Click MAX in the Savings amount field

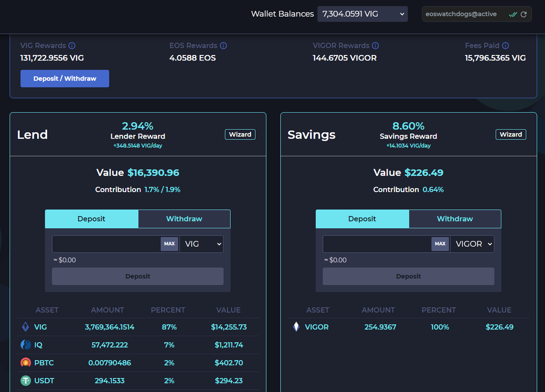tap(440, 244)
